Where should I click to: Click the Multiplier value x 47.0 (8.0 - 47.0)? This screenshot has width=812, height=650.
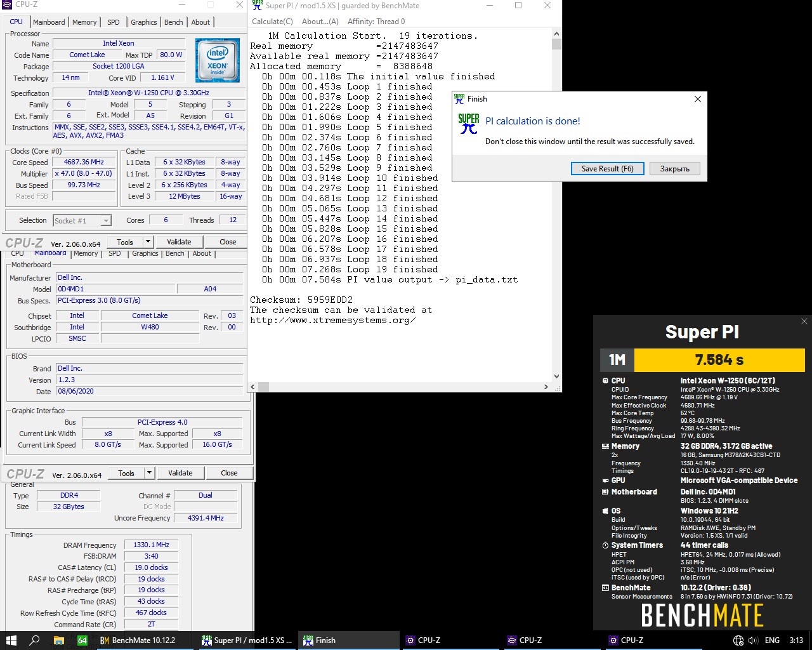(84, 173)
